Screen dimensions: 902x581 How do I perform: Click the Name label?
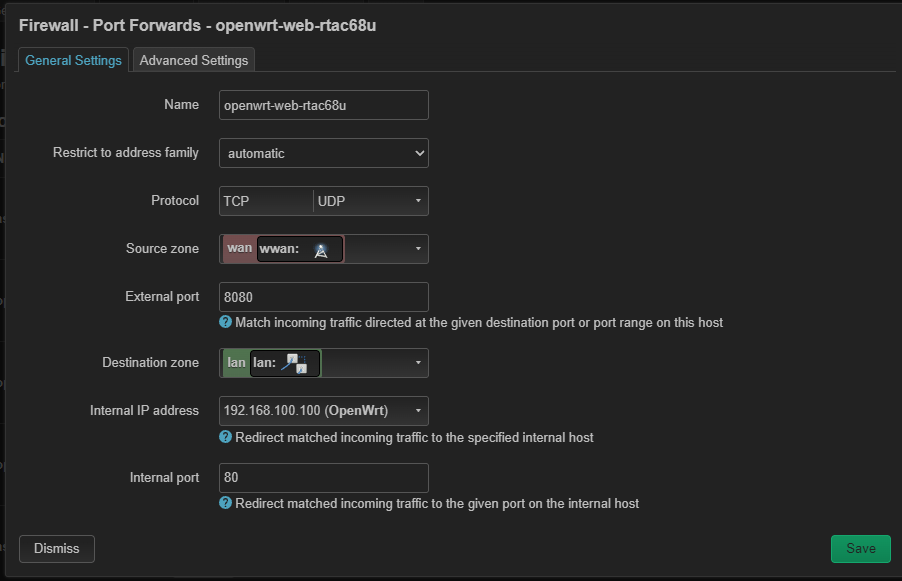182,104
